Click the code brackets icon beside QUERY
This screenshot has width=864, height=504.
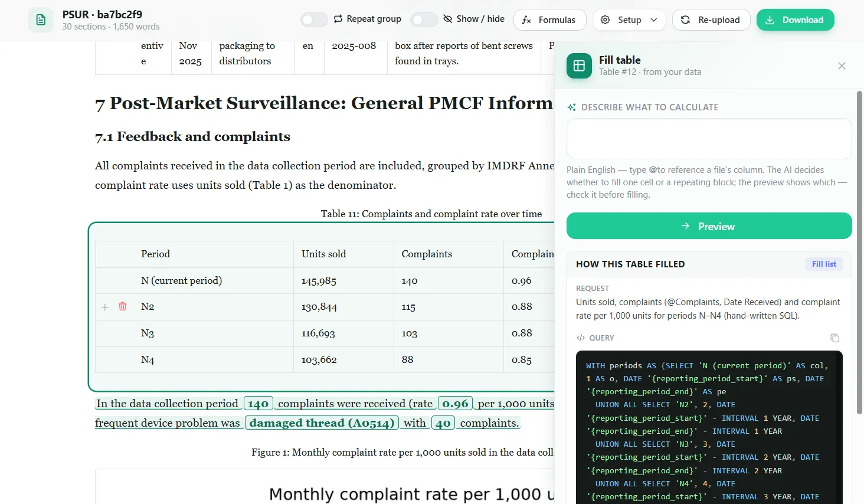pyautogui.click(x=581, y=338)
